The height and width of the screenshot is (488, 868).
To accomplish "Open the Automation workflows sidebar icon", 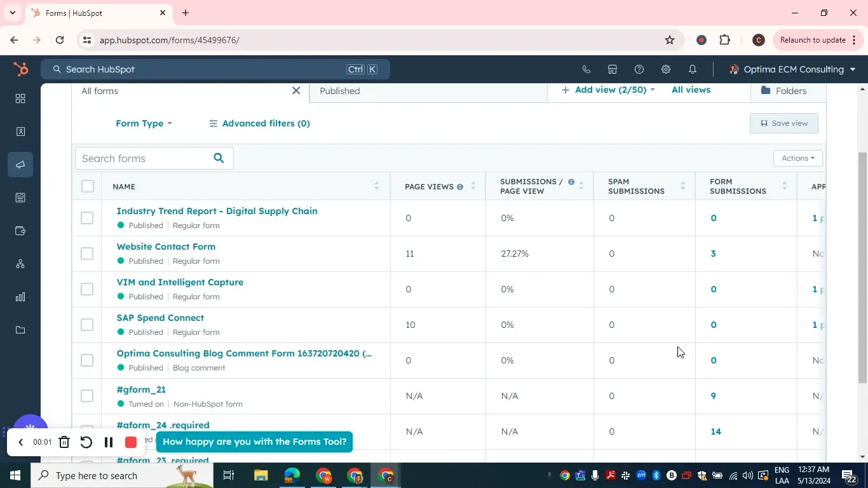I will click(x=20, y=264).
